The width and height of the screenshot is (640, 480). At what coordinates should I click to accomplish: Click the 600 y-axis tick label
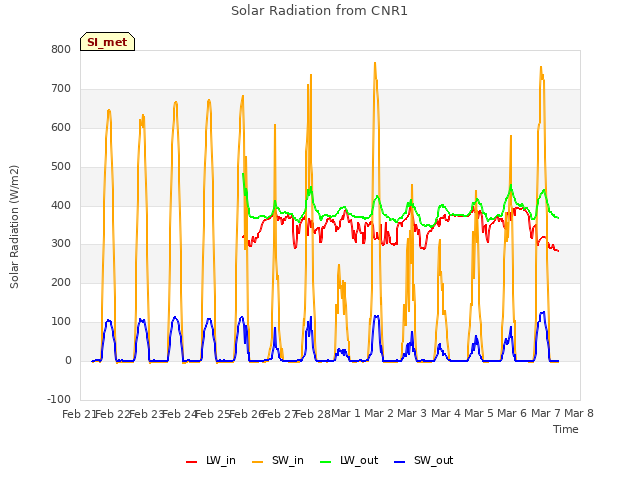click(x=61, y=127)
